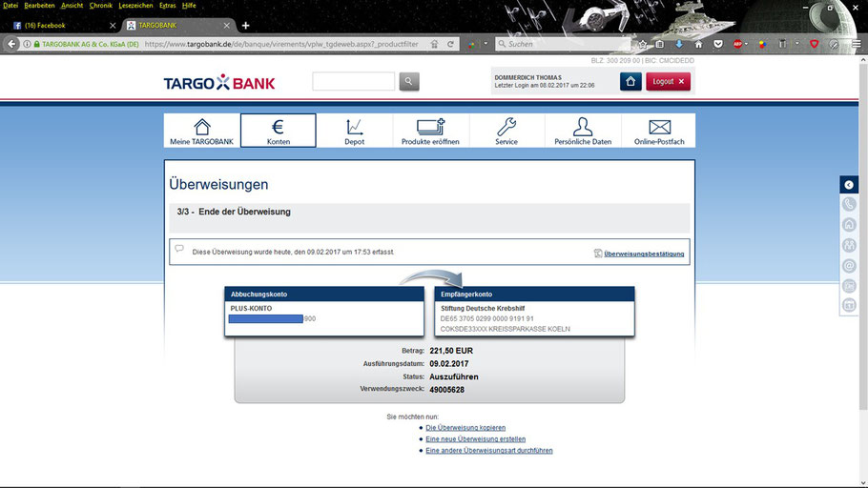This screenshot has height=488, width=868.
Task: Click the TARGOBANK site search input
Action: pyautogui.click(x=353, y=81)
